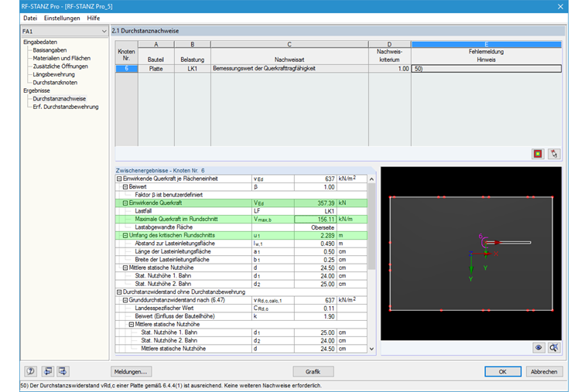Click Abstand zur Lasteinleitungsfläche row
Viewport: 588px width, 392px height.
(241, 244)
